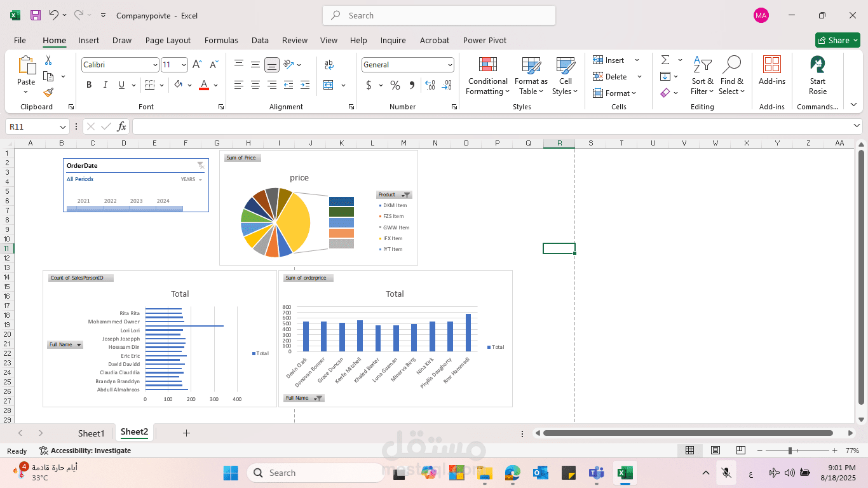Toggle Center text alignment
The width and height of the screenshot is (868, 488).
click(255, 85)
